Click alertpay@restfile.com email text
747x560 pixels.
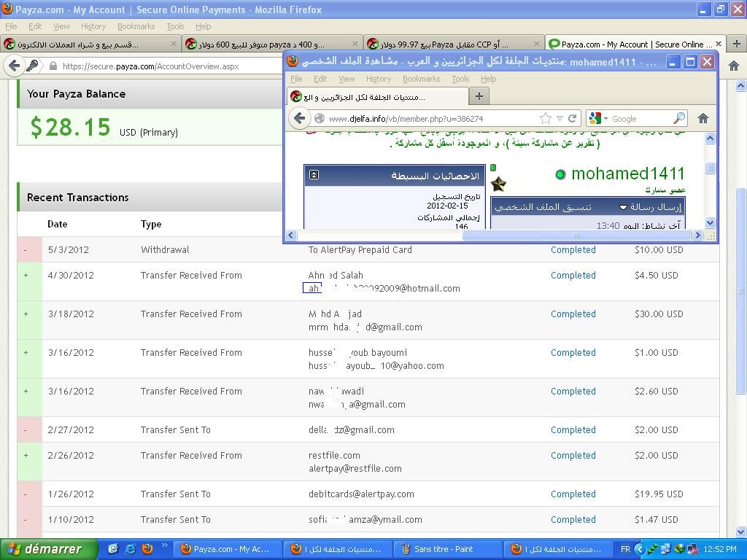(x=355, y=469)
